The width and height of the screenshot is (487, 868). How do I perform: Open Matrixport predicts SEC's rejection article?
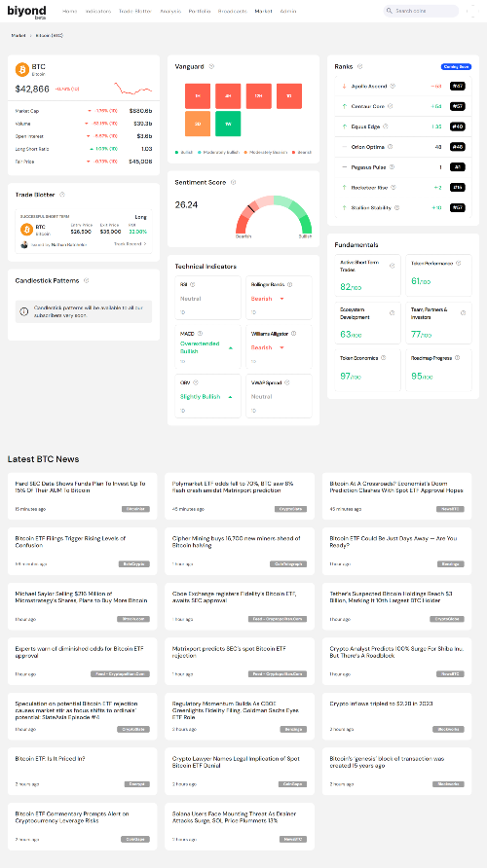coord(240,661)
